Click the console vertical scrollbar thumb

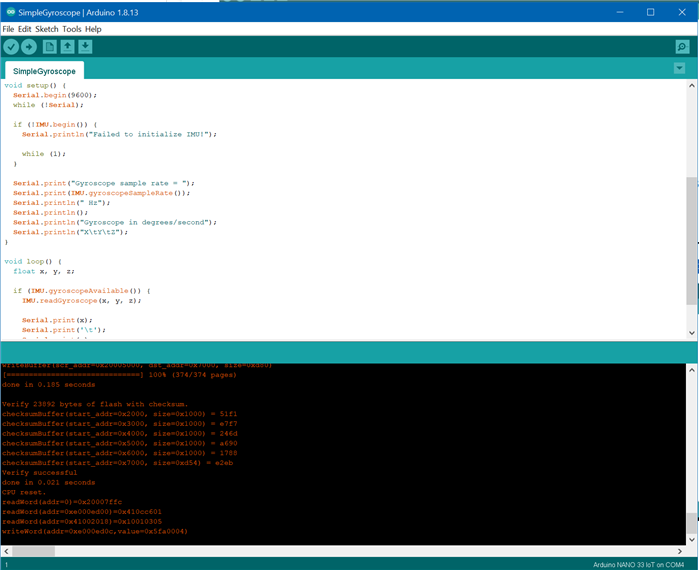691,523
